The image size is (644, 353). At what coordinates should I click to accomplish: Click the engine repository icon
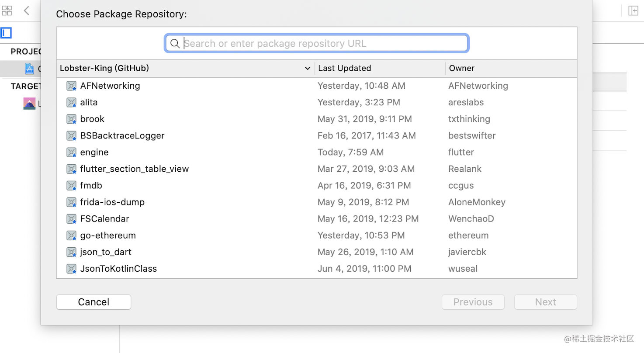72,152
